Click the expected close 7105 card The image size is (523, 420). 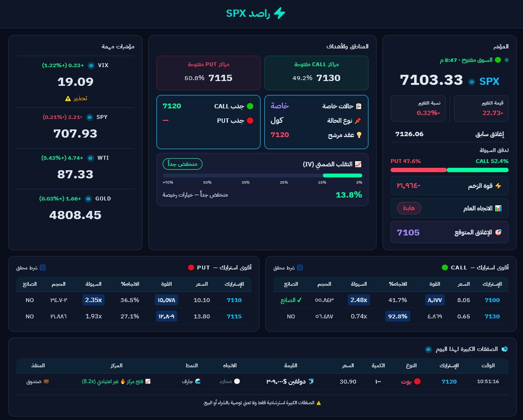[x=450, y=232]
